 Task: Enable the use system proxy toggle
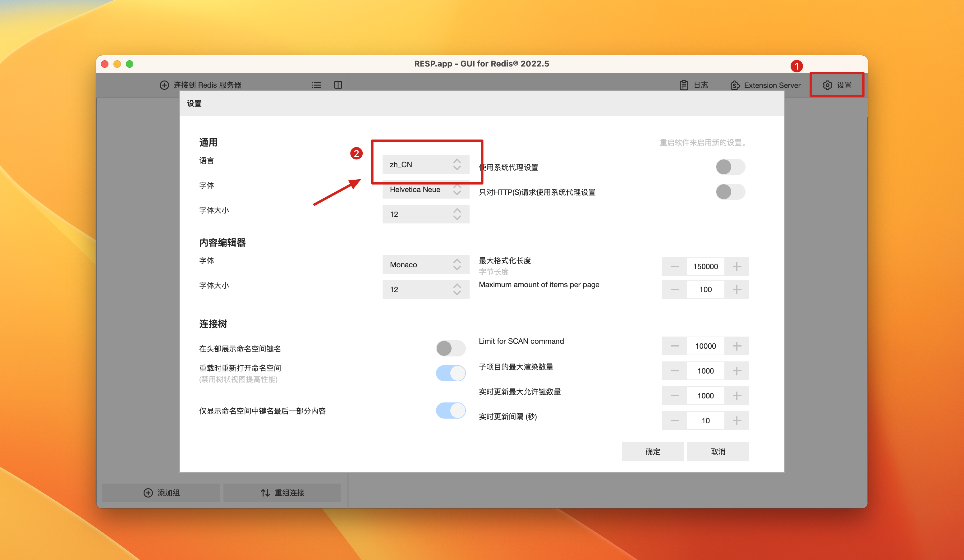730,167
